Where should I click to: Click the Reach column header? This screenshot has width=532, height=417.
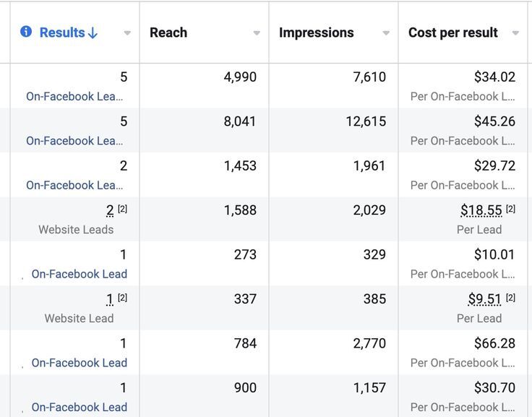[x=168, y=33]
